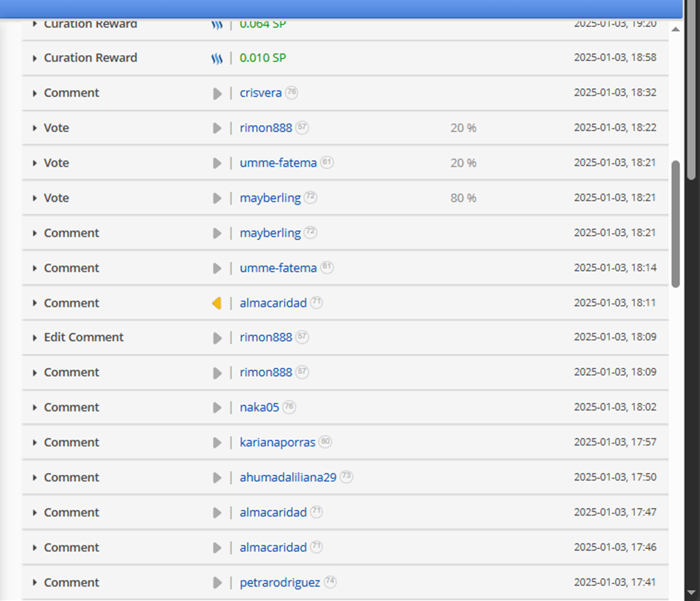Viewport: 700px width, 601px height.
Task: Click the arrow icon beside naka05
Action: click(218, 407)
